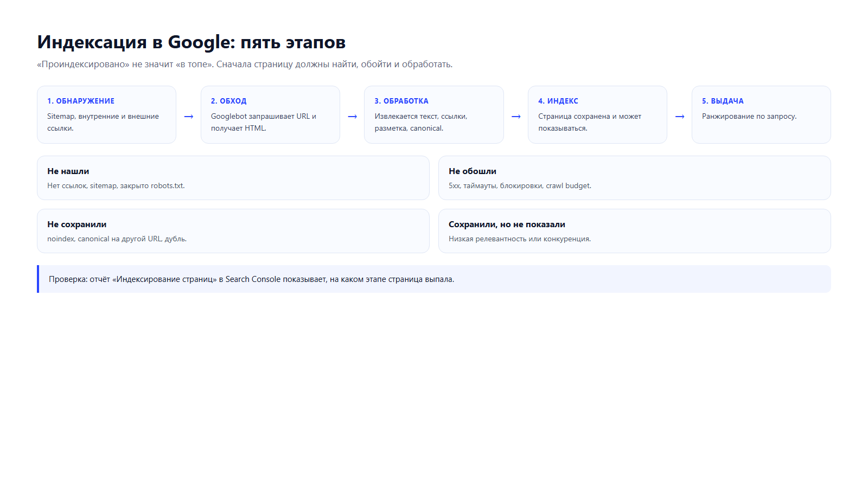The height and width of the screenshot is (488, 868).
Task: Click "5xx, таймауты, блокировки, crawl budget." text
Action: coord(520,185)
